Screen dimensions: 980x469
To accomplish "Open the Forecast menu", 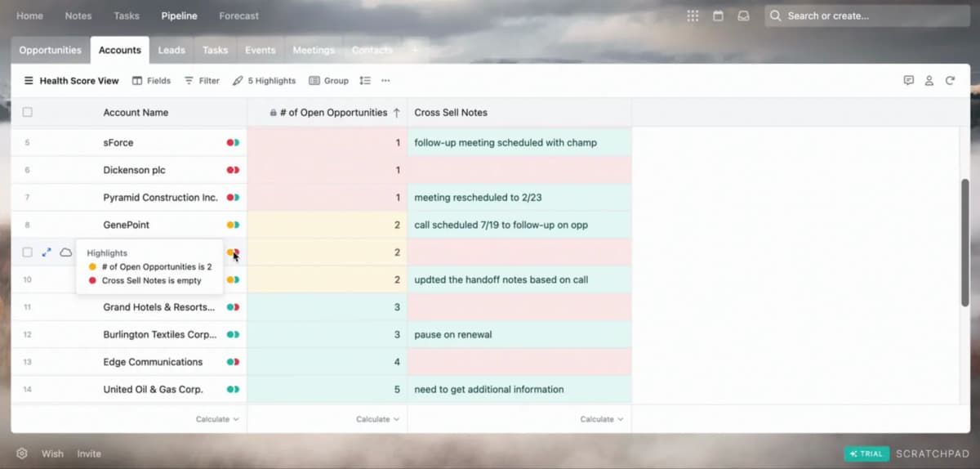I will [x=239, y=16].
